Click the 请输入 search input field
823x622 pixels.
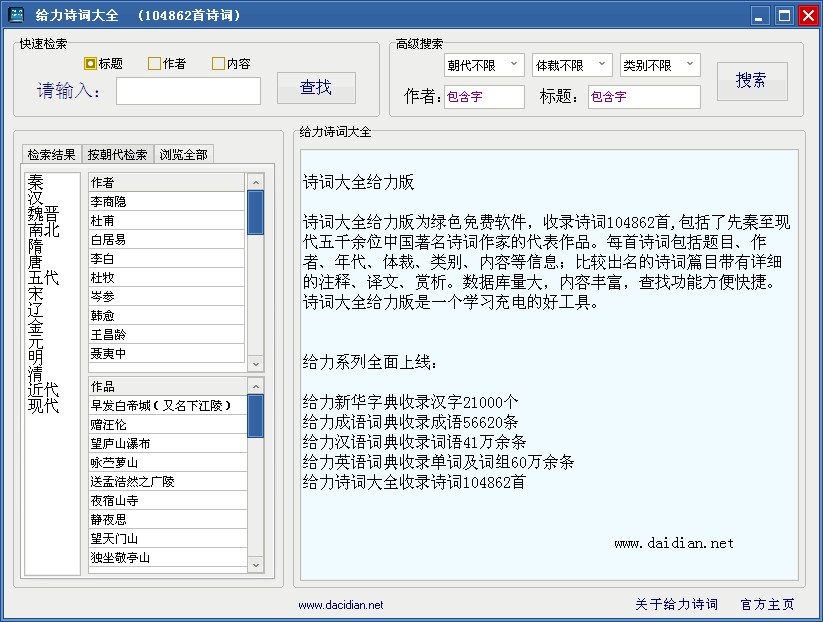188,91
